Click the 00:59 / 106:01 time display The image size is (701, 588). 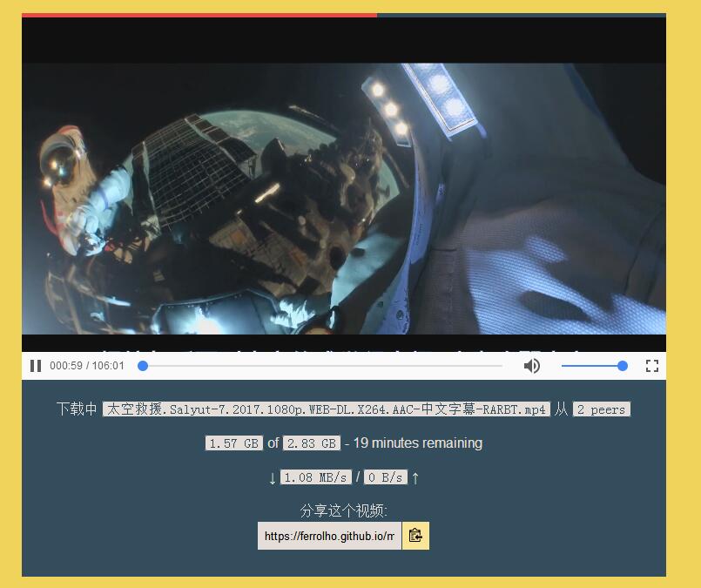[87, 366]
